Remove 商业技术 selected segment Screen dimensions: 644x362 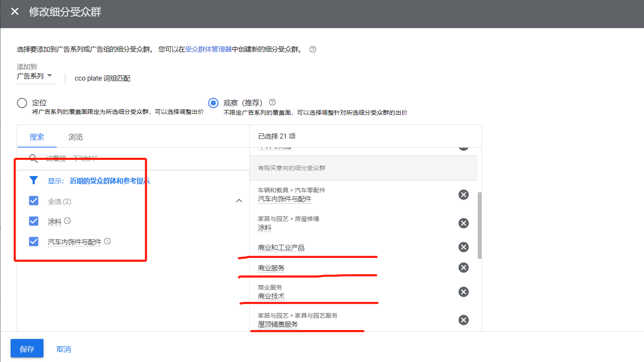(464, 292)
